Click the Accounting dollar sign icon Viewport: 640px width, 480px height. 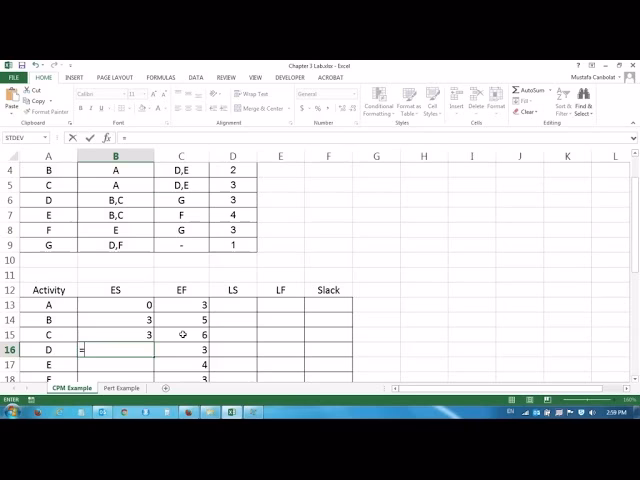point(302,108)
